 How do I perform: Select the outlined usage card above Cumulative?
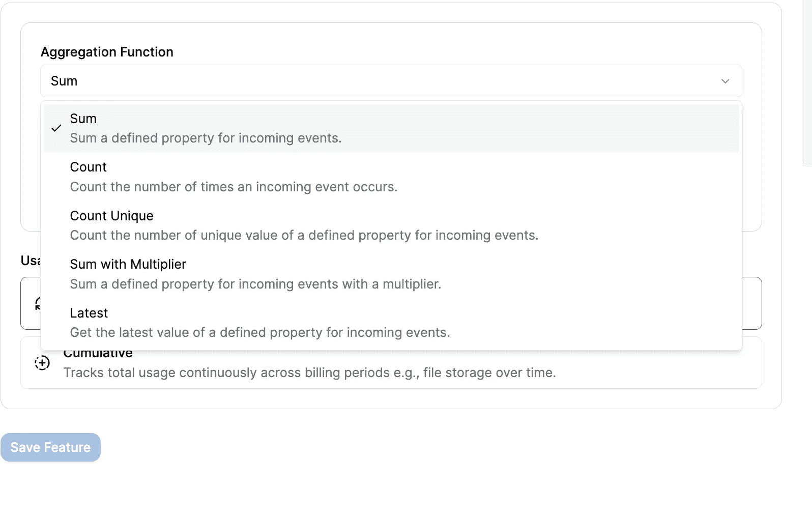pyautogui.click(x=751, y=303)
